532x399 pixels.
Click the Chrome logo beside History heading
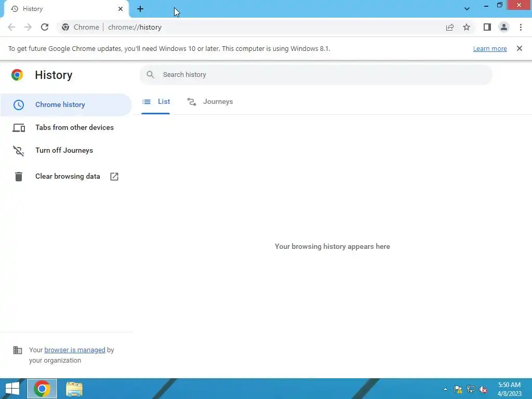[17, 75]
